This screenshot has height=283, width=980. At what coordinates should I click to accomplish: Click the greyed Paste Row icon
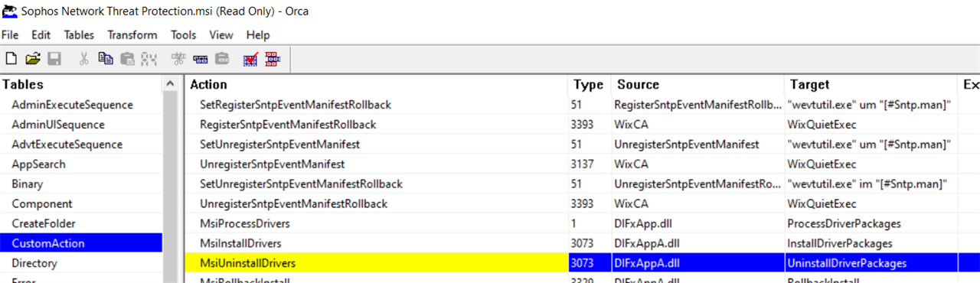pyautogui.click(x=222, y=59)
